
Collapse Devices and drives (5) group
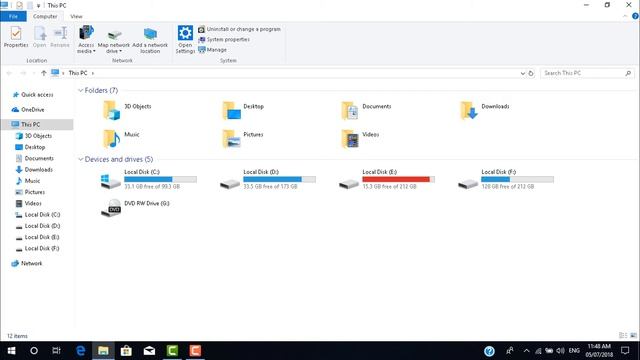pos(80,160)
